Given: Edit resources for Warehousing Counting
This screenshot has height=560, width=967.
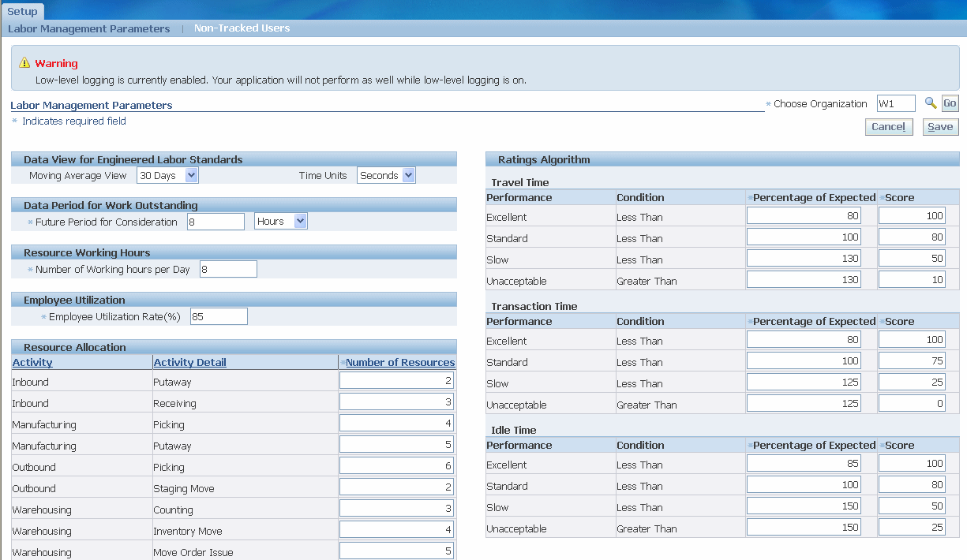Looking at the screenshot, I should (x=397, y=509).
